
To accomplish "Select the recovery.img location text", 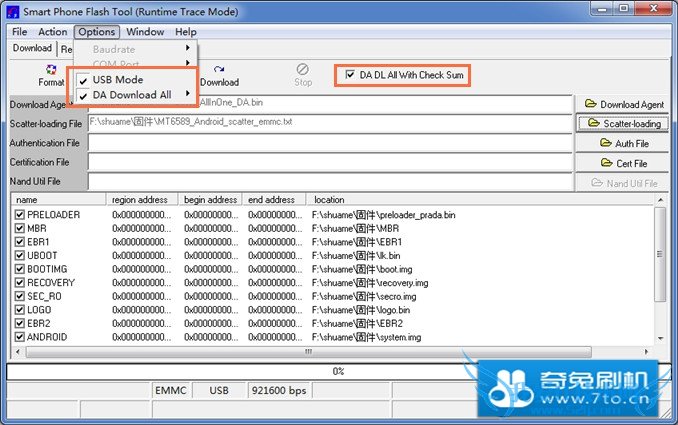I will tap(370, 283).
